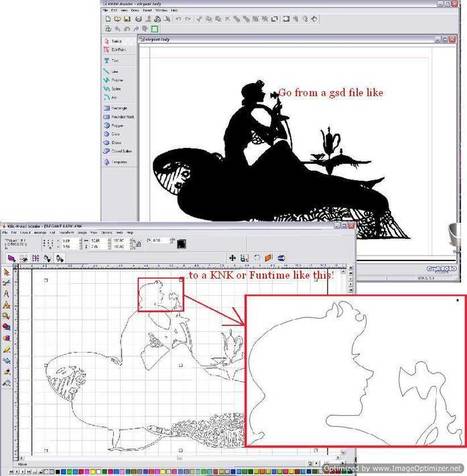Pick the Circle tool in RoboMaster
Screen dimensions: 467x476
coord(112,134)
